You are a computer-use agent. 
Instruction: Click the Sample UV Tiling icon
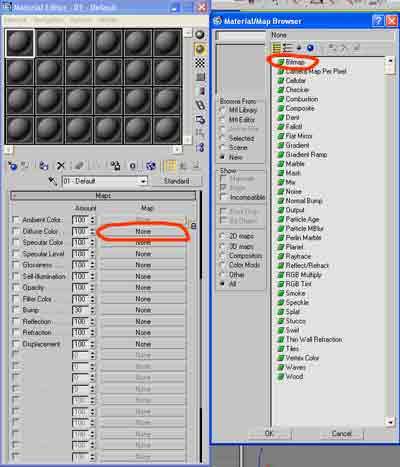200,77
